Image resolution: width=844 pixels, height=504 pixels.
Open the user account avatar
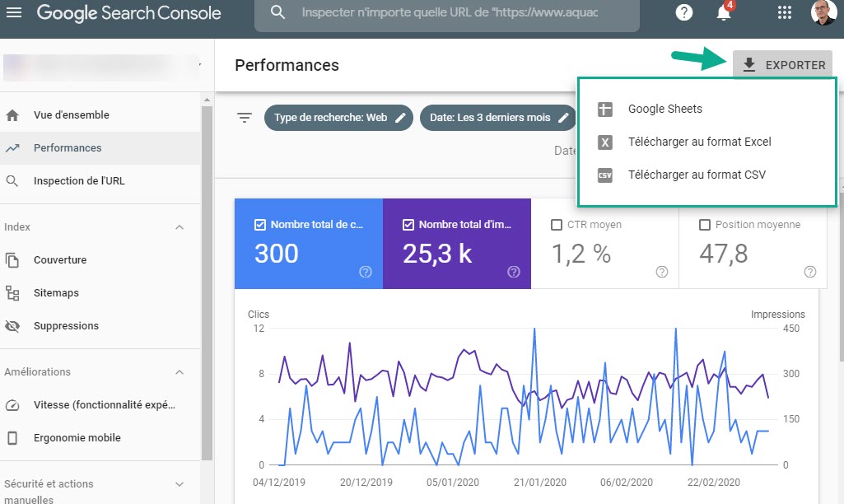point(823,12)
